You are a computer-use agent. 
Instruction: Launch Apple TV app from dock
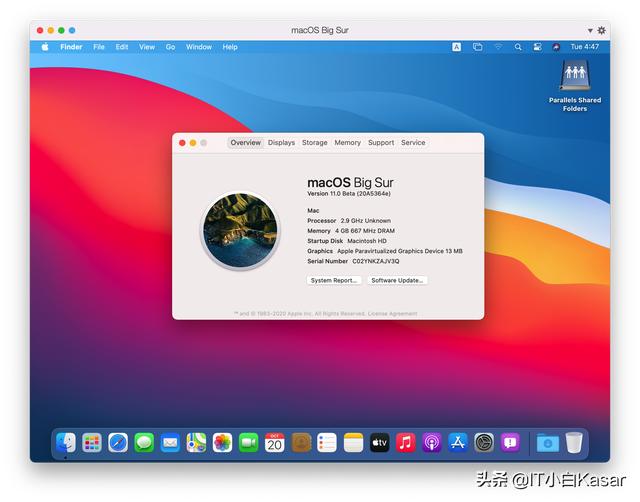[x=380, y=442]
